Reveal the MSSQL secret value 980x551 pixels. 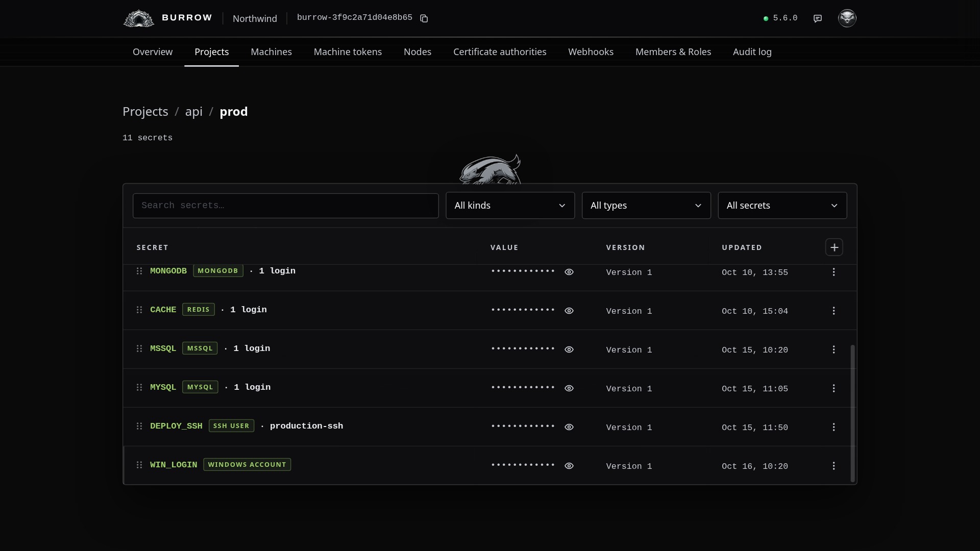click(569, 349)
